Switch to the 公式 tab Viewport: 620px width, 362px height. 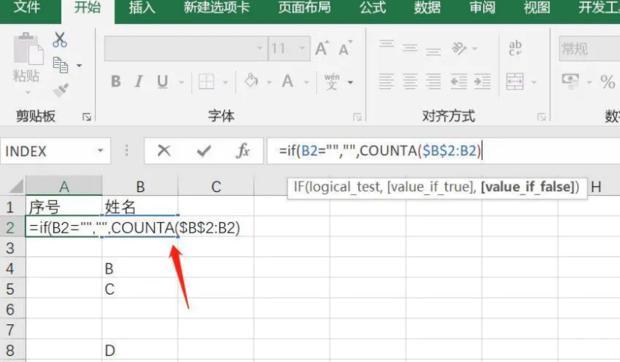click(372, 7)
